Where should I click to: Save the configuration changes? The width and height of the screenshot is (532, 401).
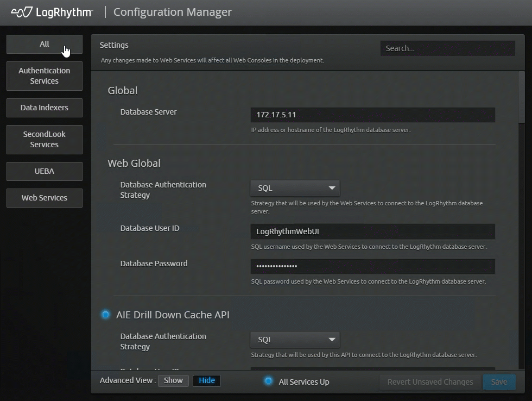pyautogui.click(x=498, y=381)
